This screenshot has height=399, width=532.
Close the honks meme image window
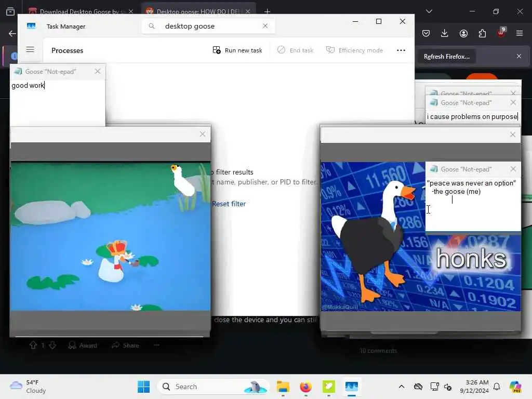tap(513, 135)
